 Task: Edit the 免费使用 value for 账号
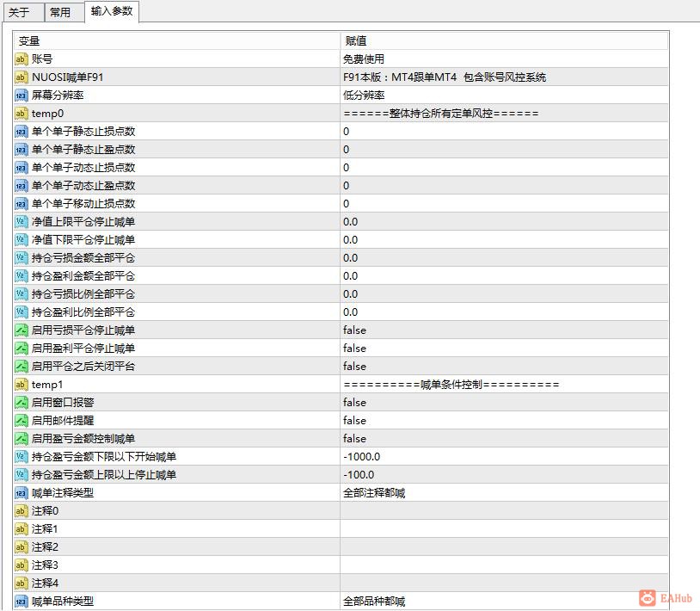pos(504,59)
